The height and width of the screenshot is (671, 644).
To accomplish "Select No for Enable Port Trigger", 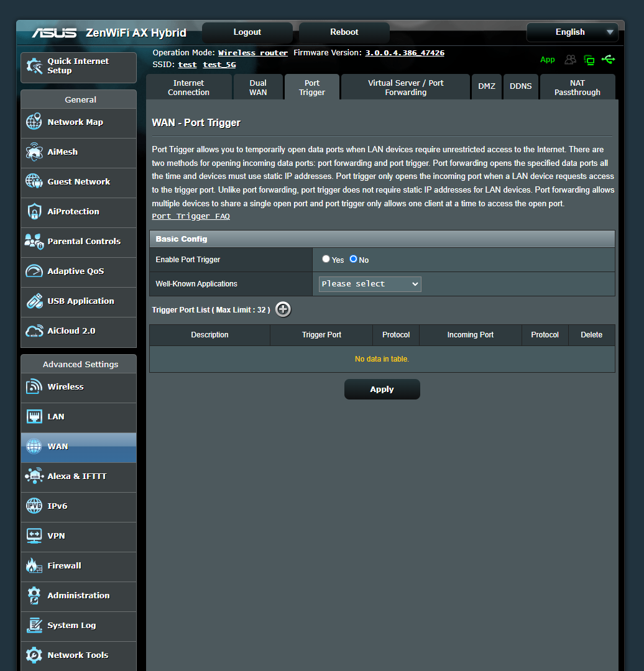I will 353,259.
